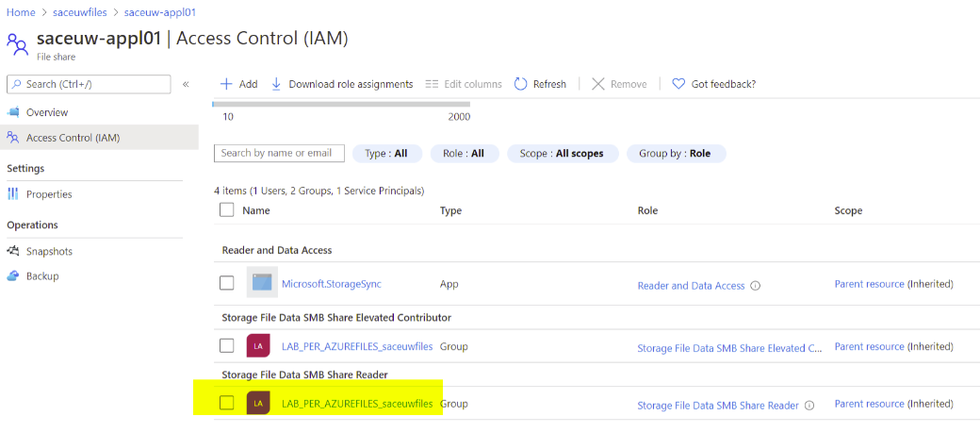The image size is (980, 433).
Task: Click Remove in the toolbar
Action: tap(629, 84)
